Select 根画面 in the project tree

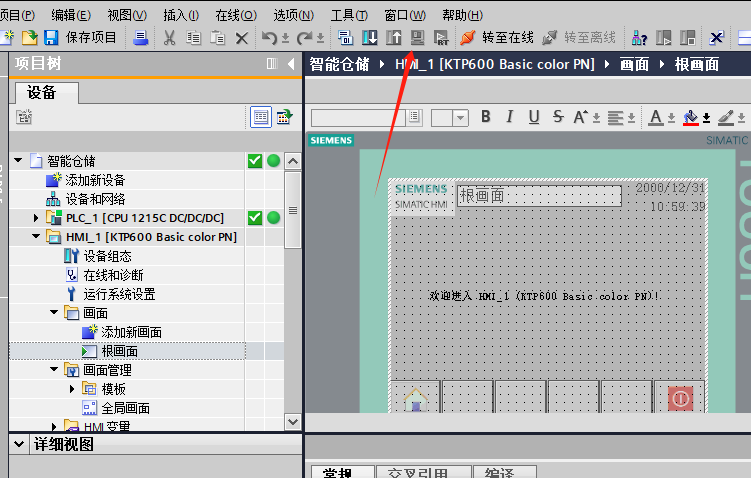click(119, 351)
